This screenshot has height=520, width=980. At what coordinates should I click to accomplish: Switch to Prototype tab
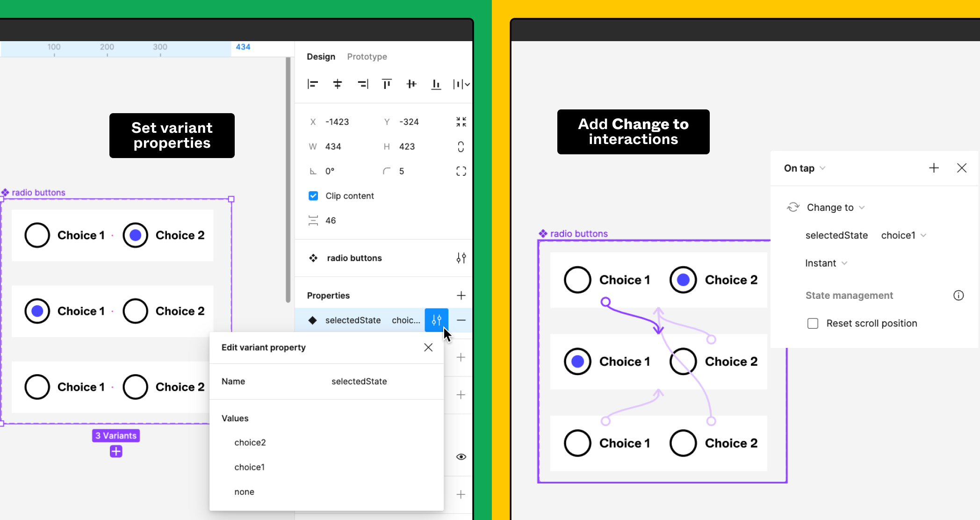click(x=367, y=57)
